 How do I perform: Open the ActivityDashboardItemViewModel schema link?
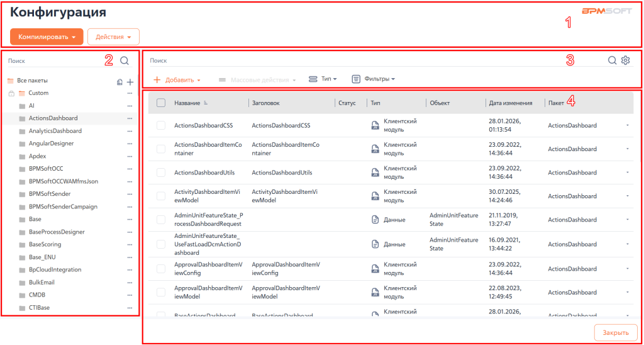[207, 196]
